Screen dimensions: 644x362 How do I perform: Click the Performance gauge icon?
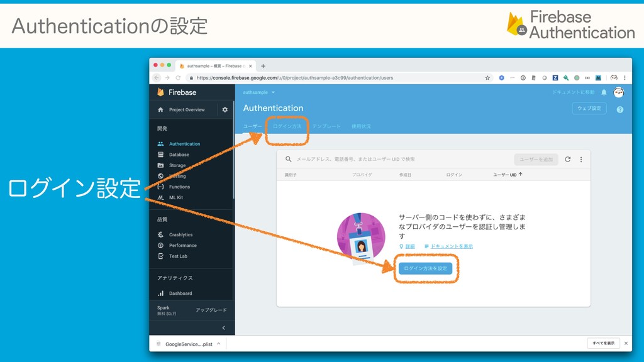tap(160, 246)
